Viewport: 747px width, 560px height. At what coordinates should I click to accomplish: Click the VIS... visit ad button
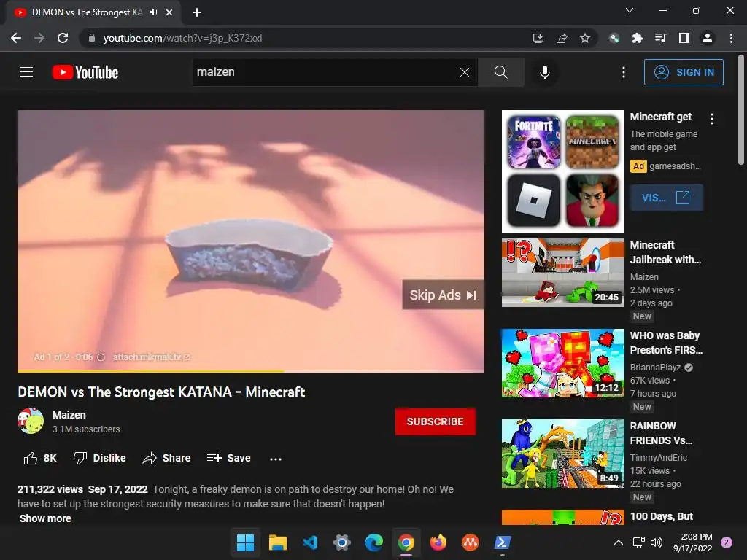(x=666, y=198)
